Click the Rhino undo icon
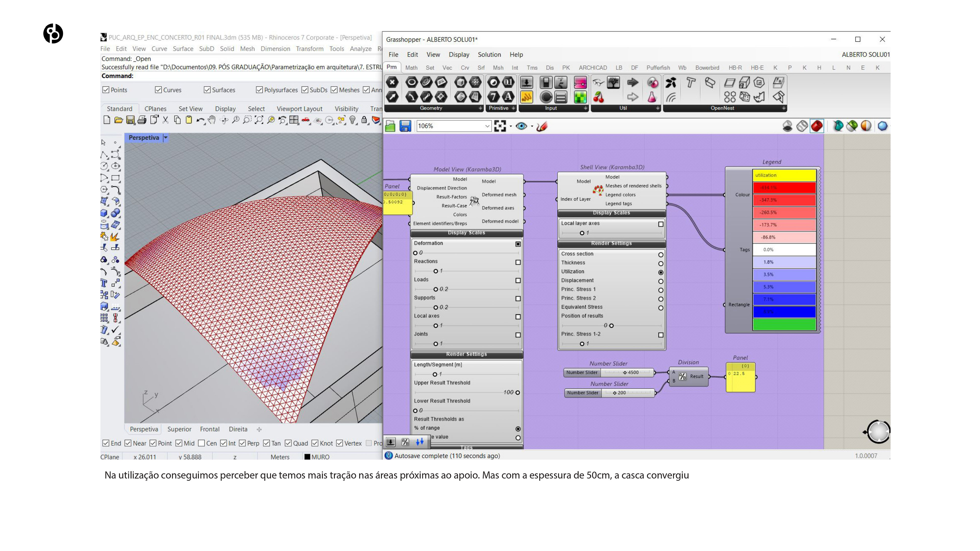Screen dimensions: 980x551 [200, 120]
